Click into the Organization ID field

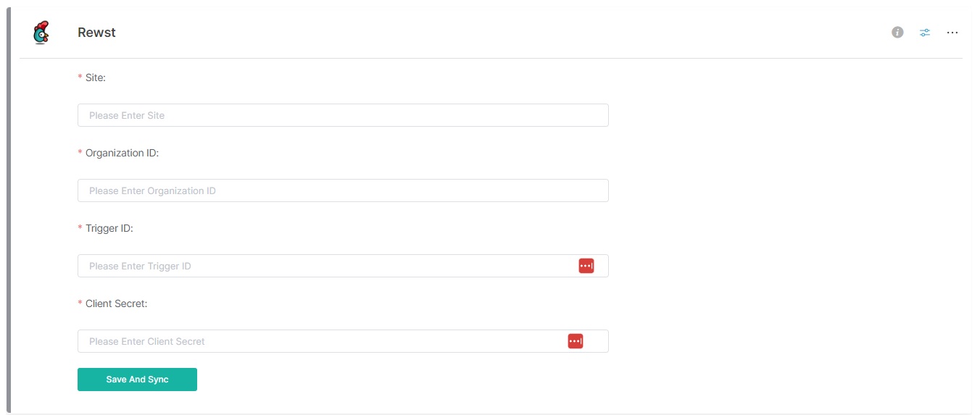click(x=342, y=190)
